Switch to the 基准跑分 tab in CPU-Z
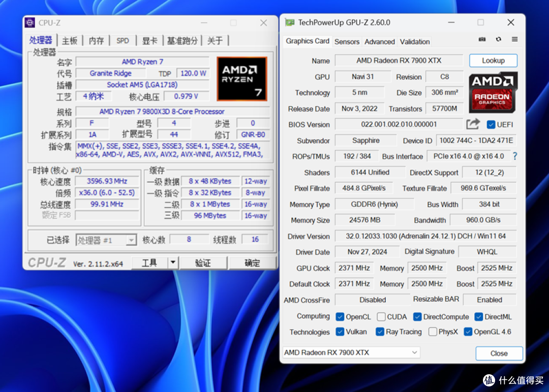 [x=182, y=41]
